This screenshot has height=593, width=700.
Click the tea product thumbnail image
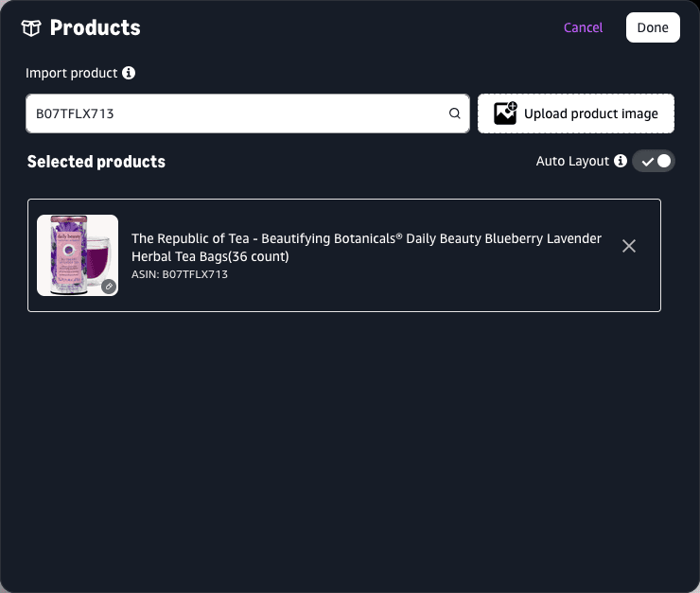click(78, 255)
